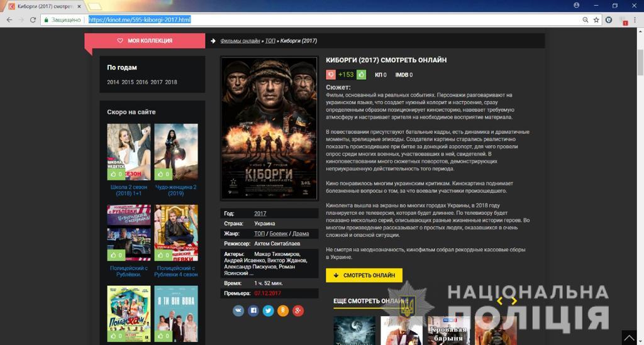The height and width of the screenshot is (345, 644).
Task: Open a new tab button
Action: pos(94,6)
